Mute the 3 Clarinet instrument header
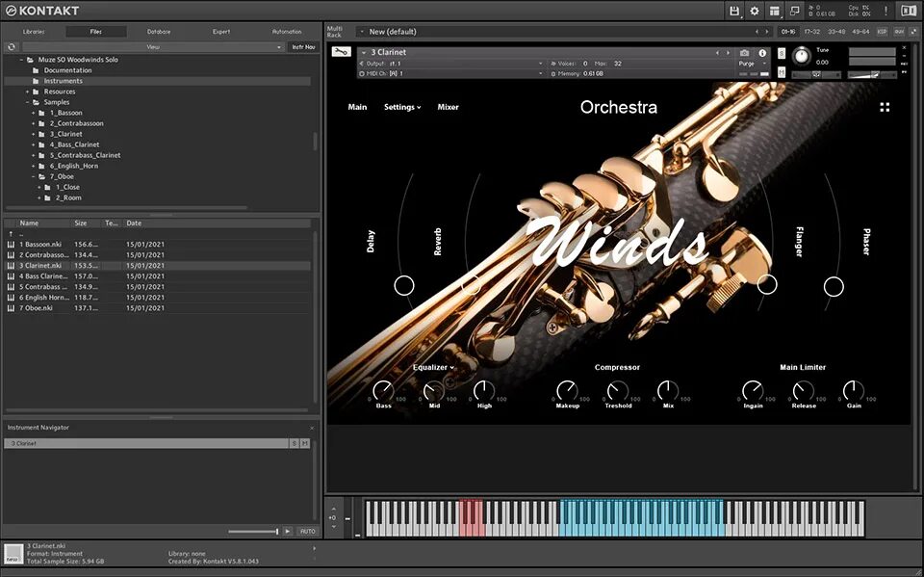 782,72
